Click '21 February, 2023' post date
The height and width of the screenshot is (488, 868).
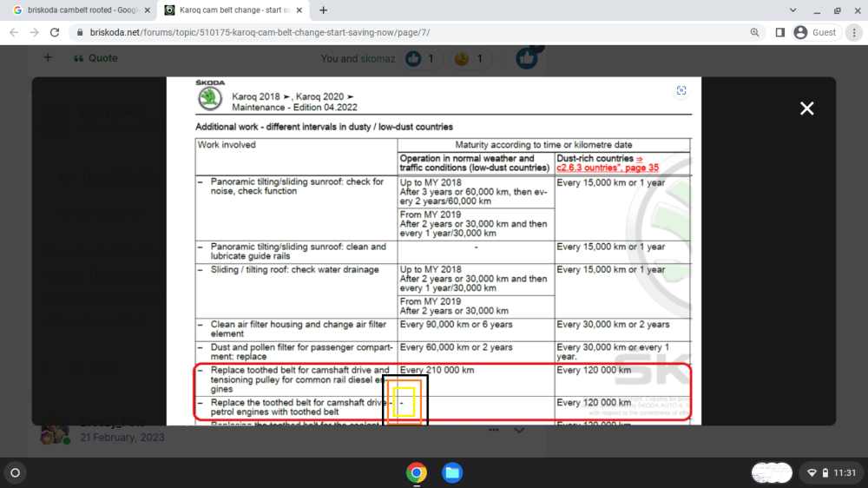click(122, 438)
